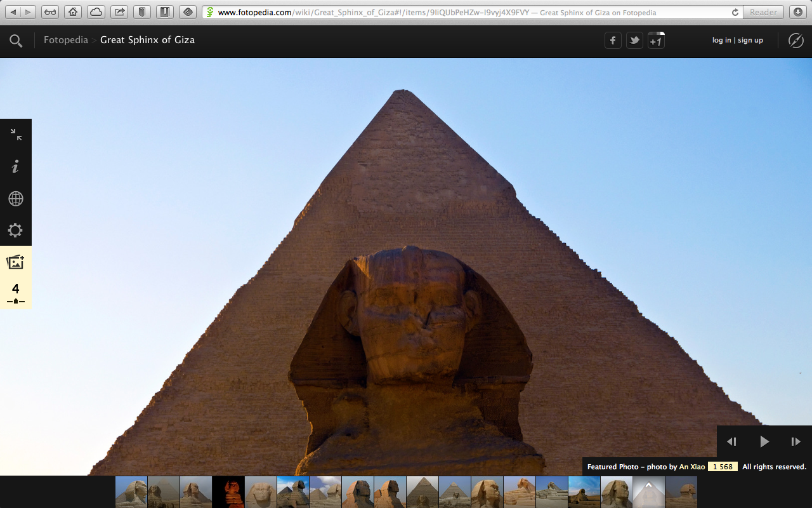Open the photo info panel

coord(15,166)
